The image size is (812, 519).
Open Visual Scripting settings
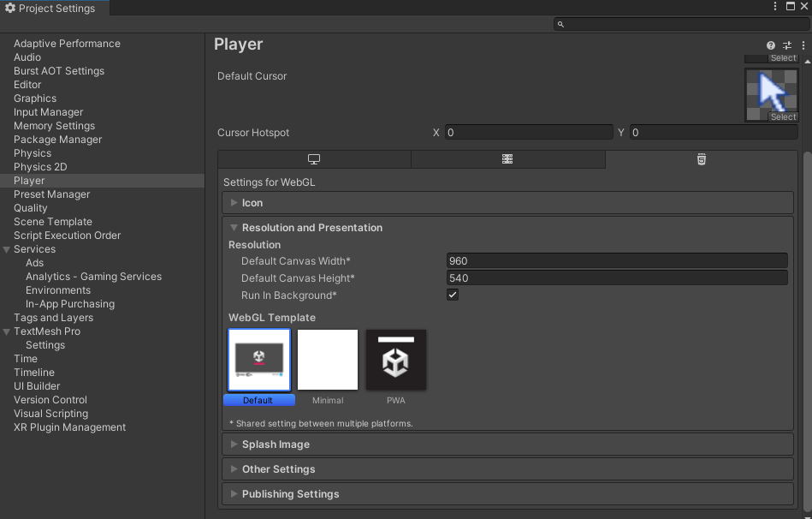click(50, 414)
